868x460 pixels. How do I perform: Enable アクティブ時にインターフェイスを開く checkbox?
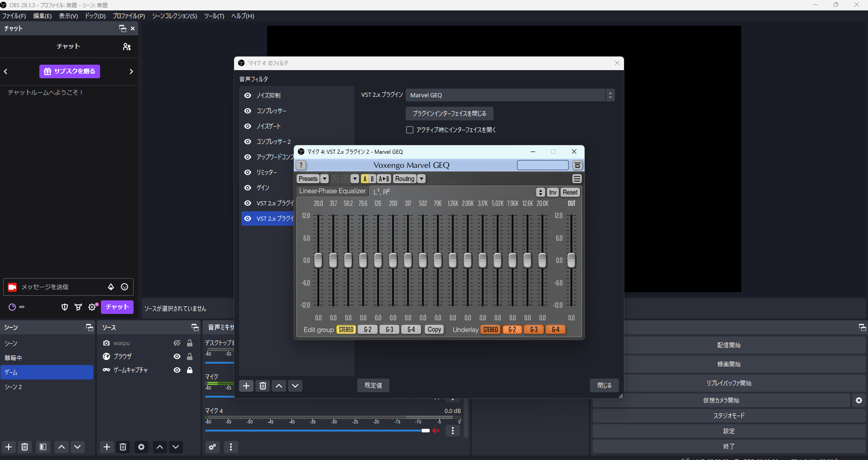pyautogui.click(x=410, y=130)
